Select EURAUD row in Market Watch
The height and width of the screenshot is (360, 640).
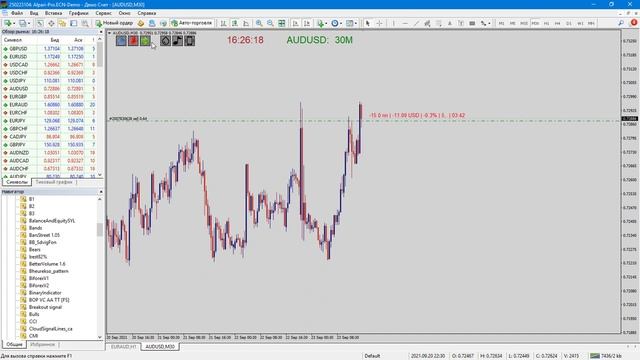point(49,104)
